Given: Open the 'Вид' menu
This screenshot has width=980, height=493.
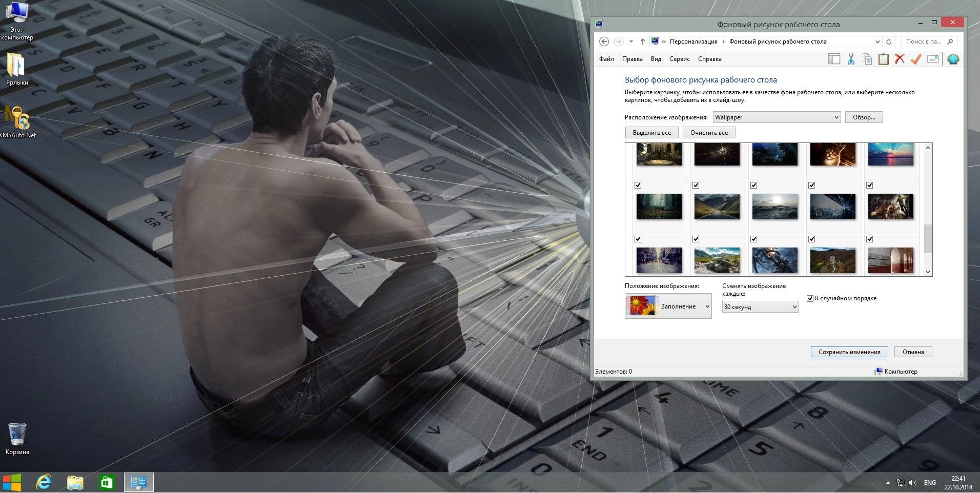Looking at the screenshot, I should [x=656, y=59].
